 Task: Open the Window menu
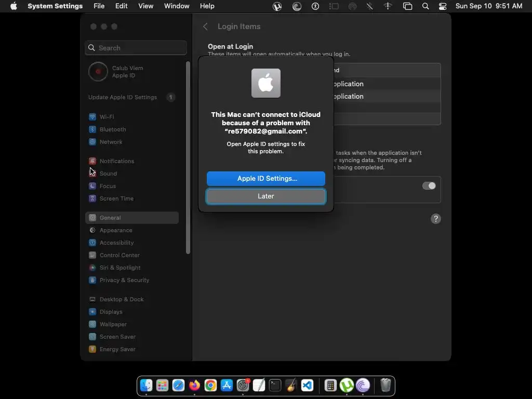(x=177, y=6)
